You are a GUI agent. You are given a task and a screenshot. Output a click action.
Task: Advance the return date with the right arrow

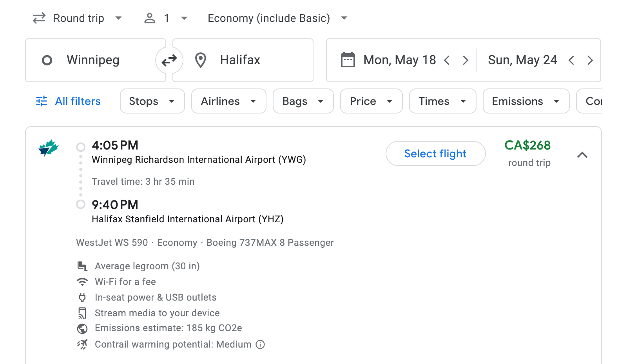coord(590,60)
